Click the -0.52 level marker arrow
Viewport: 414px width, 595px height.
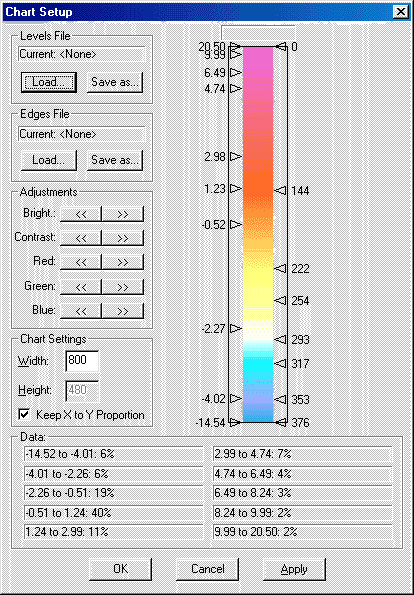coord(236,224)
